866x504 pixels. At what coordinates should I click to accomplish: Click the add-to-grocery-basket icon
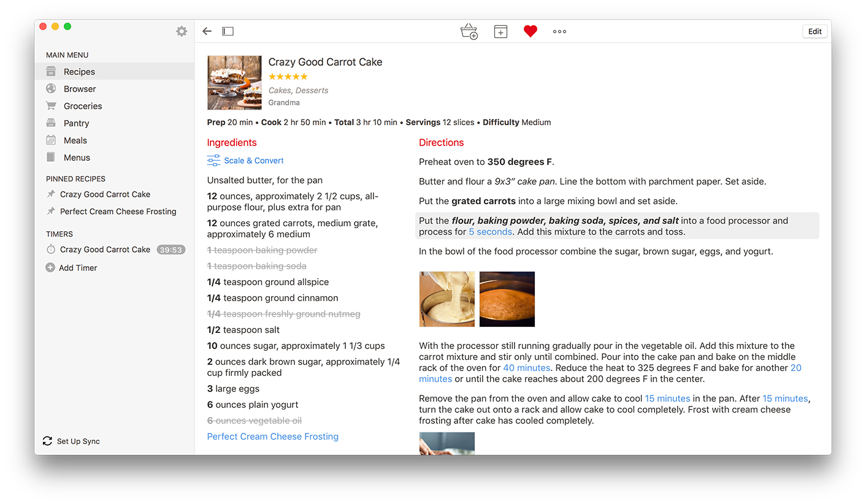469,31
